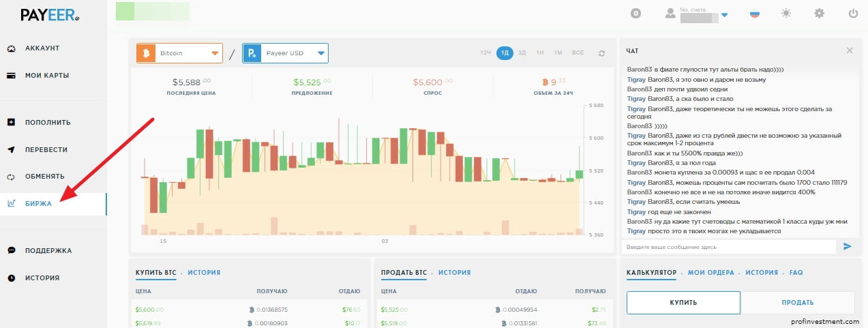Open ИСТОРИЯ next to КУПИТЬ BTC
868x328 pixels.
pos(204,273)
